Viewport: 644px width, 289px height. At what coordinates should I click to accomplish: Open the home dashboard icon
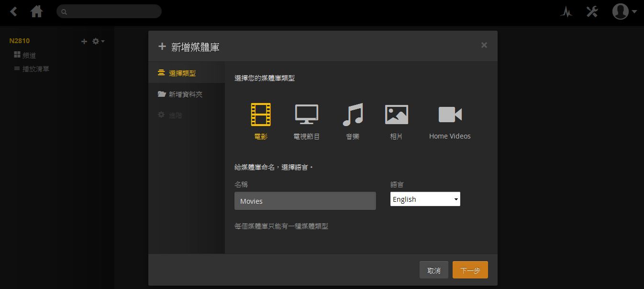[x=37, y=12]
